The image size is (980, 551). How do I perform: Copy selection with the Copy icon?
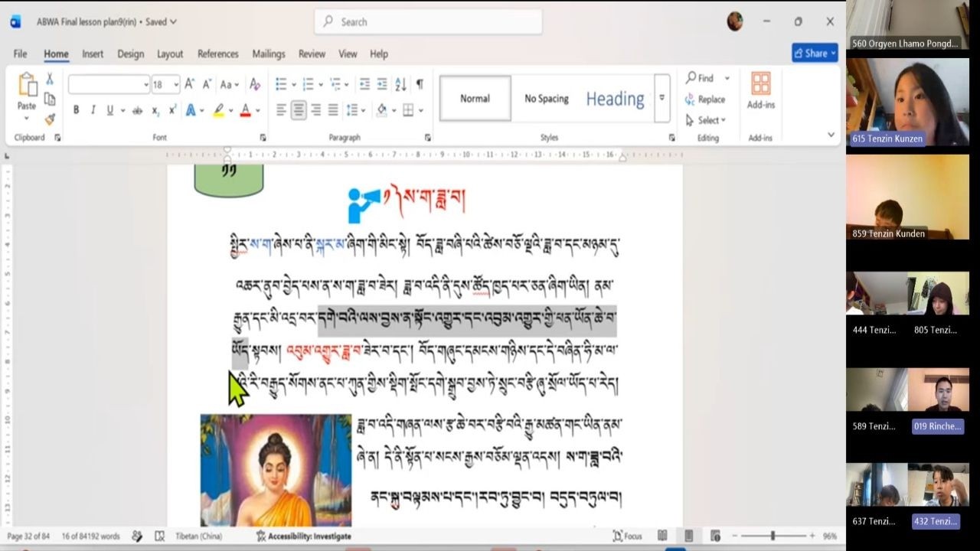coord(50,99)
